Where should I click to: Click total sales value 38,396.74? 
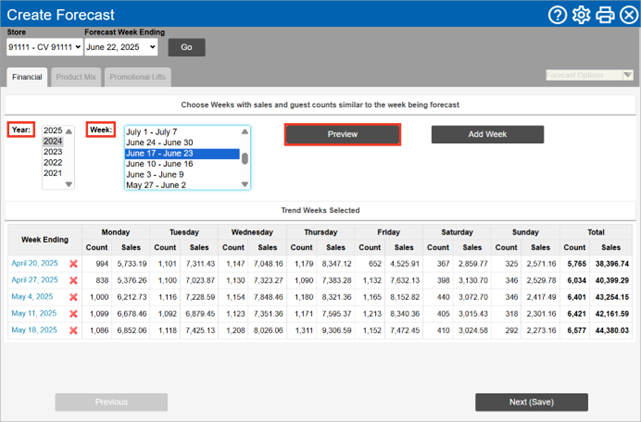point(612,264)
